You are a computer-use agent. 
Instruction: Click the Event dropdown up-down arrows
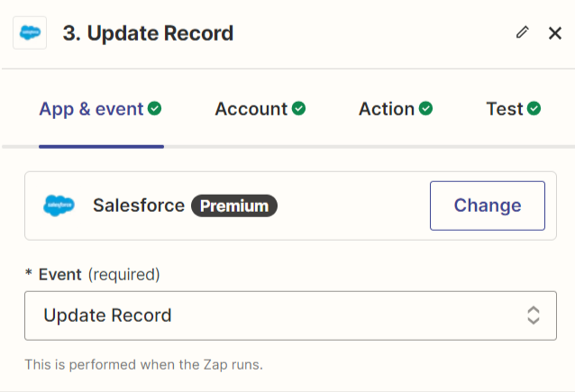(534, 315)
